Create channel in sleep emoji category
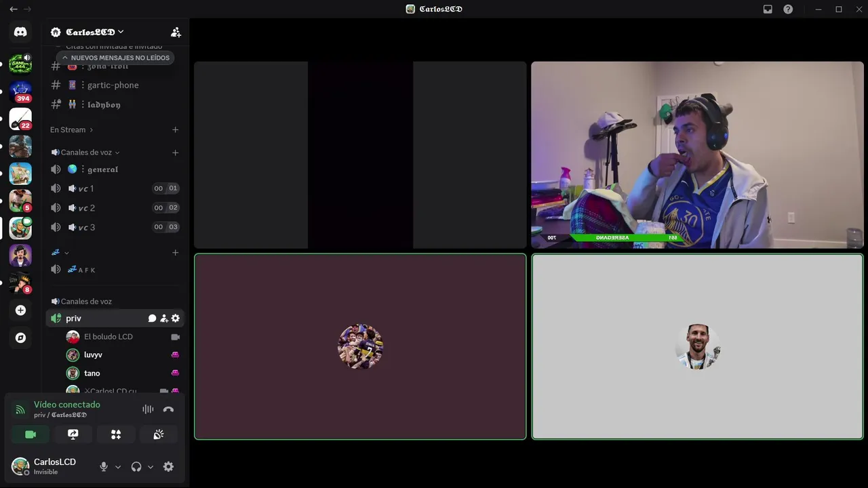 [x=175, y=252]
